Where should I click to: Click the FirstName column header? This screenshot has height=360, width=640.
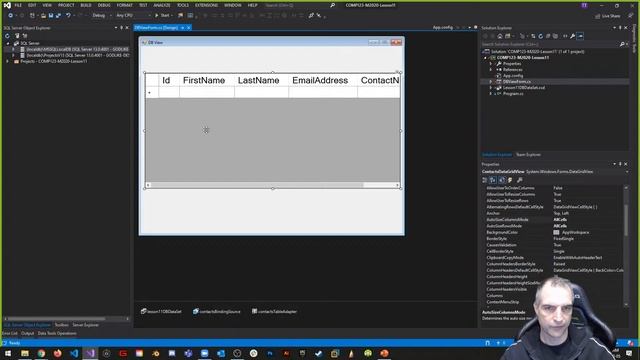(x=207, y=80)
